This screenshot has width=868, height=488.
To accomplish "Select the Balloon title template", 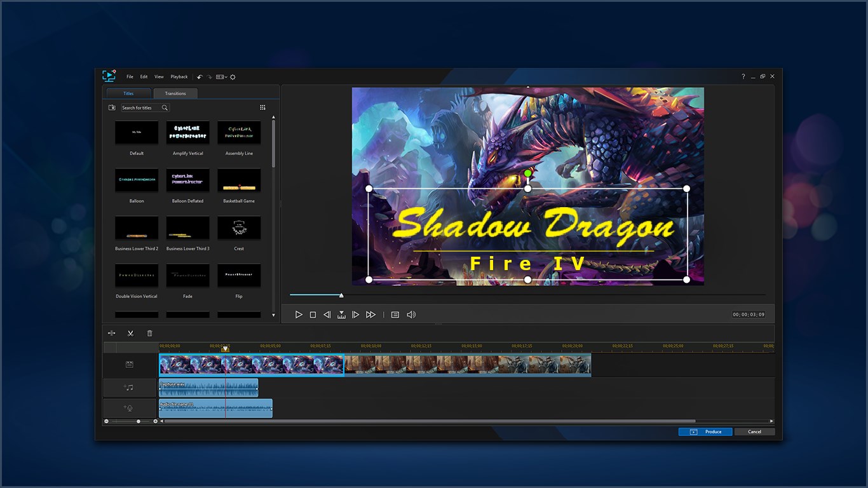I will pos(137,180).
